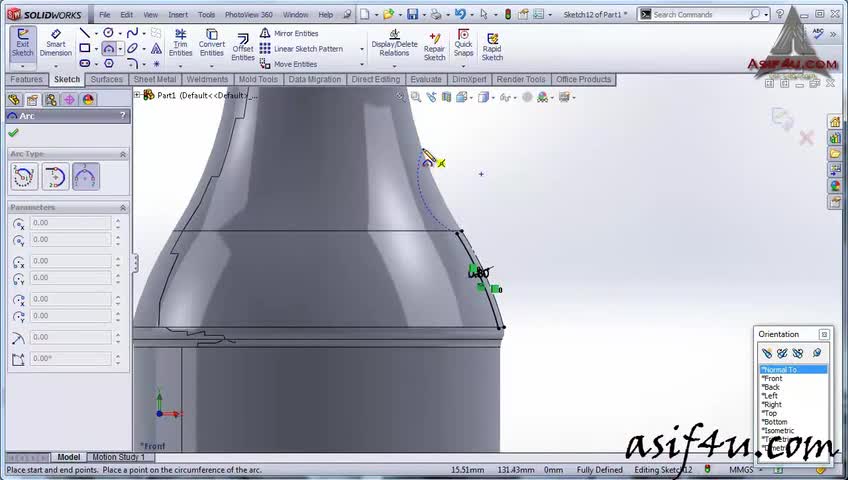Open the Trim Entities dropdown arrow
The image size is (848, 480).
click(180, 66)
